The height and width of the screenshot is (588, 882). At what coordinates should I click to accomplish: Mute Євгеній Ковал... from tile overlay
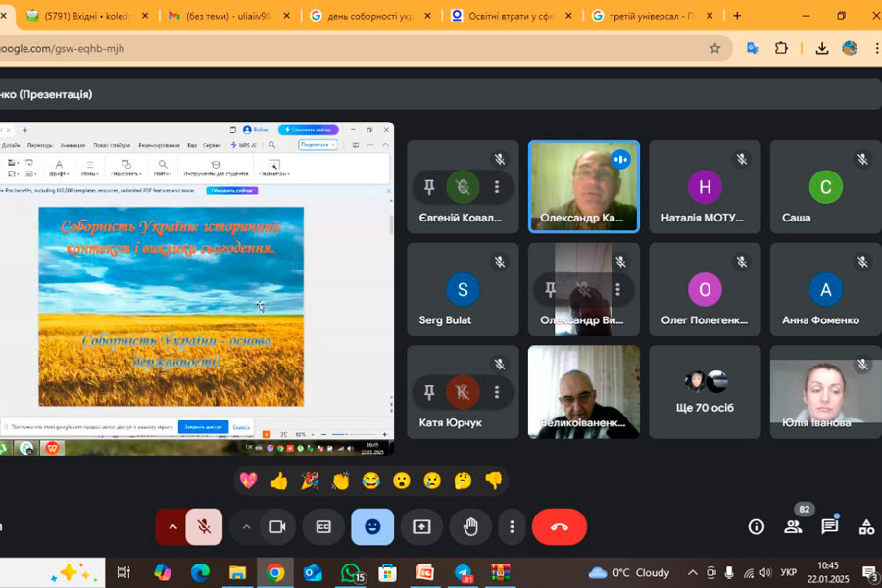[463, 187]
